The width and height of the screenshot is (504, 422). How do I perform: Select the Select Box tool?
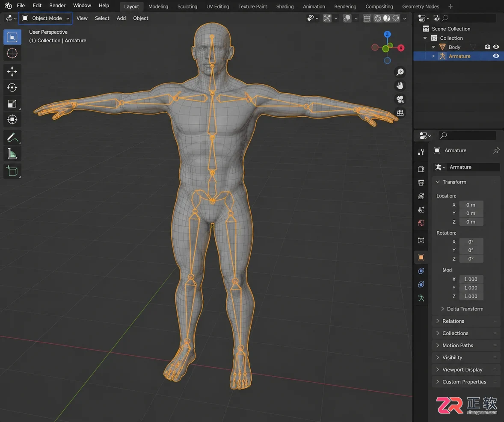tap(12, 37)
